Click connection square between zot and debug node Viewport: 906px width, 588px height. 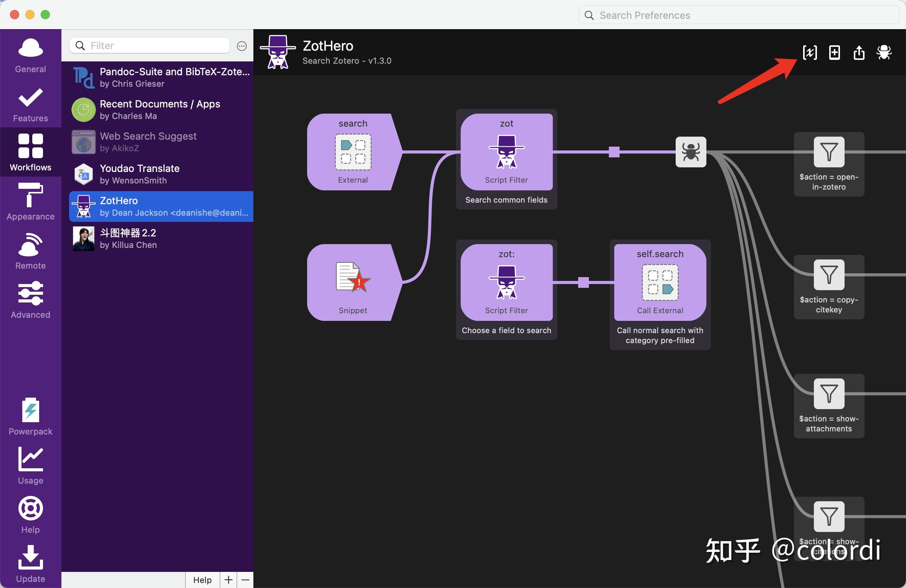point(614,152)
